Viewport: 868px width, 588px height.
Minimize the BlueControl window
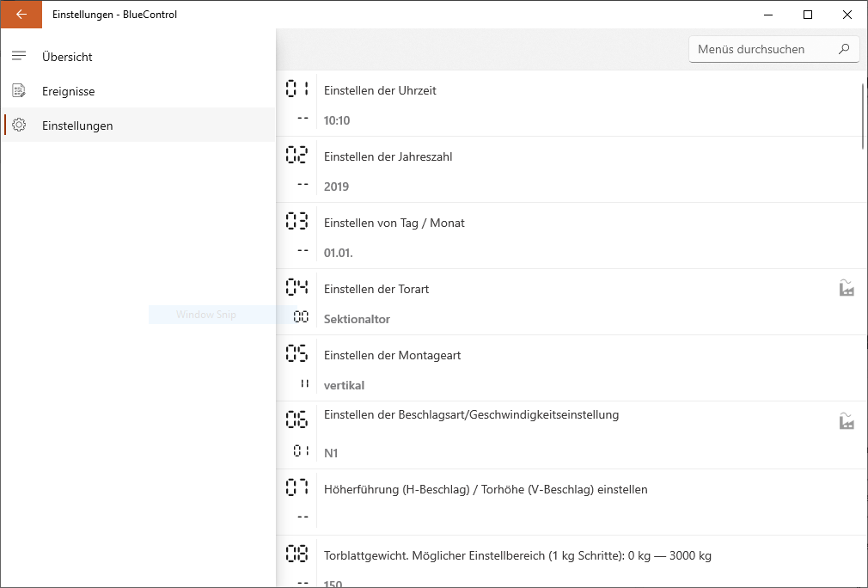[x=767, y=15]
